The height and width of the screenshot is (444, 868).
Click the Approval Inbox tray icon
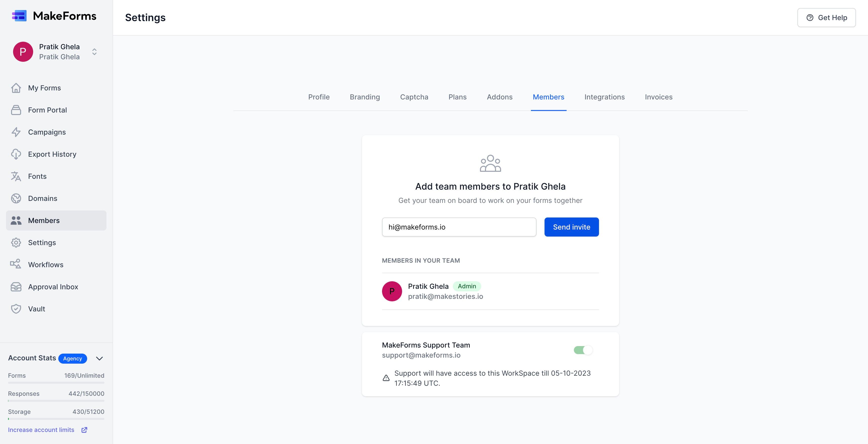16,287
